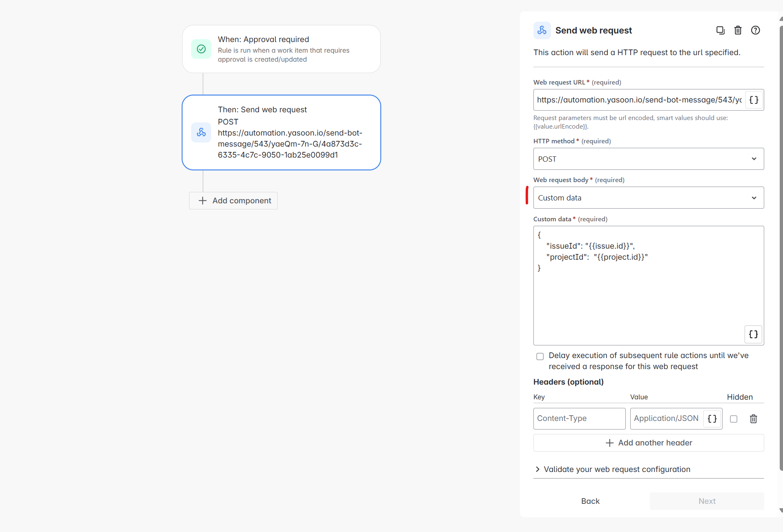This screenshot has width=783, height=532.
Task: Open help for Send web request
Action: (755, 30)
